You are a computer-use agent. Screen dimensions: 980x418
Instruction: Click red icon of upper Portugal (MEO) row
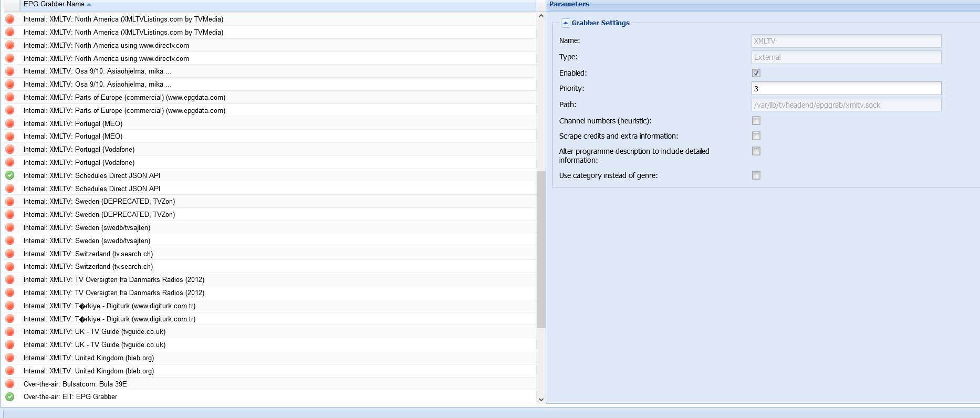[10, 123]
